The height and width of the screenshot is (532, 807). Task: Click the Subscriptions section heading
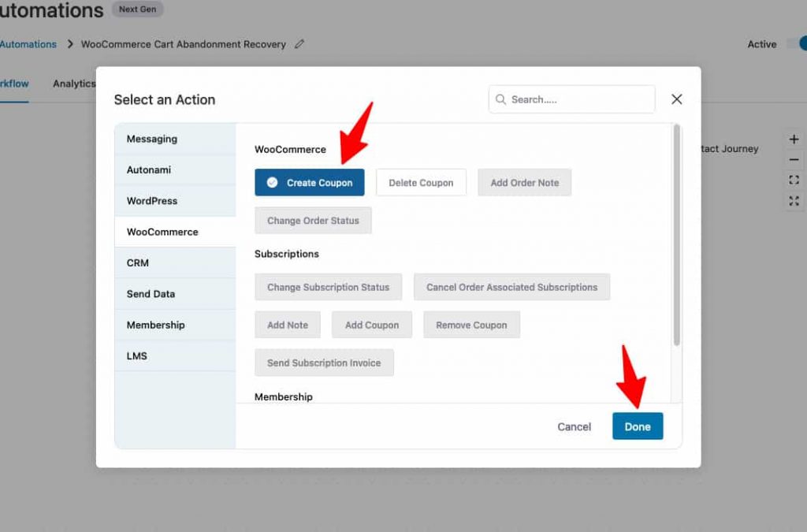pyautogui.click(x=287, y=254)
